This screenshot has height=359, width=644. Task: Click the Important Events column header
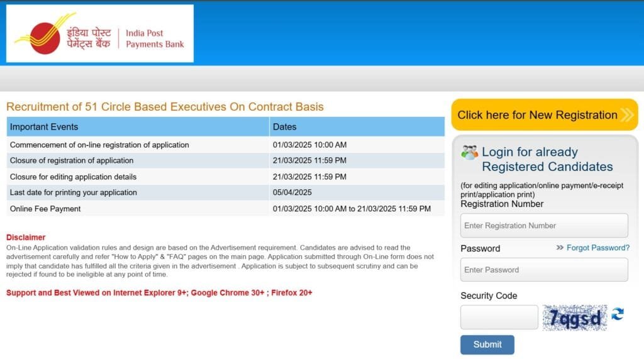[x=44, y=127]
